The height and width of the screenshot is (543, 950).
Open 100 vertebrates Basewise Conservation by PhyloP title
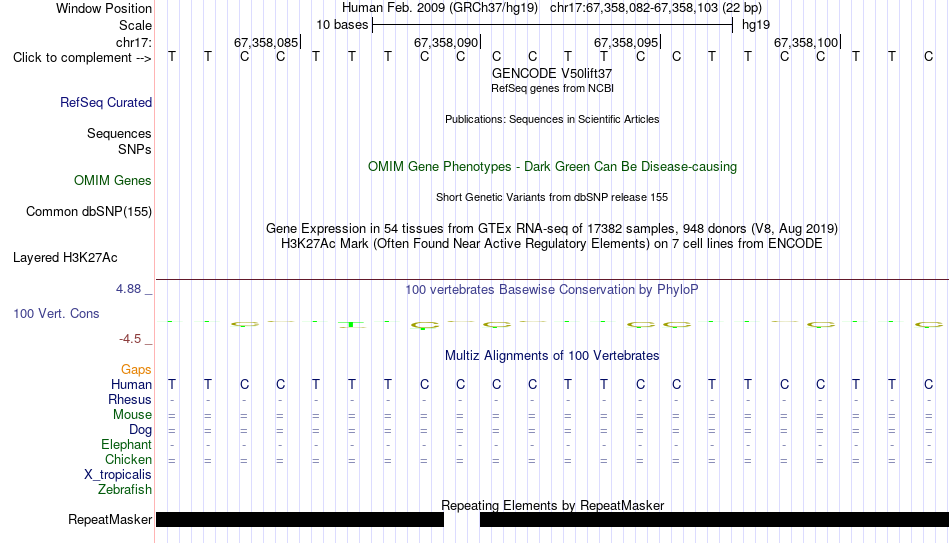pos(552,290)
